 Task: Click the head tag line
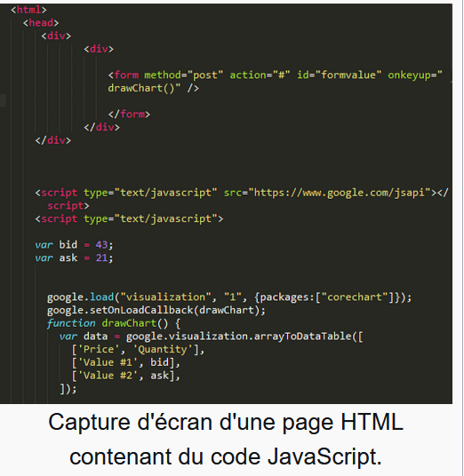41,23
